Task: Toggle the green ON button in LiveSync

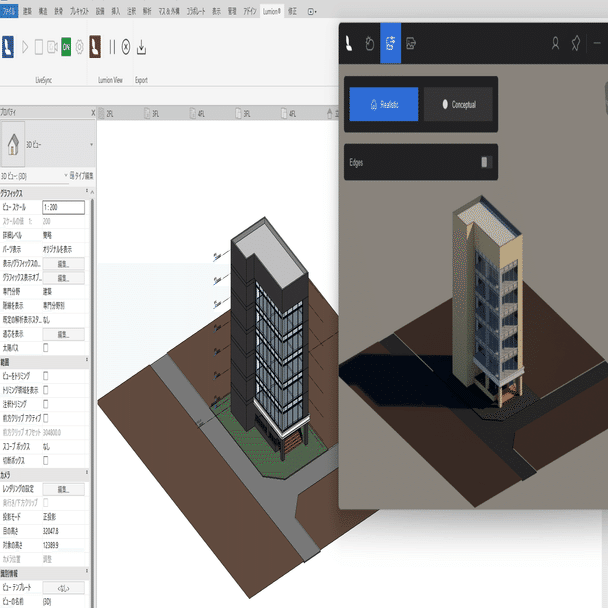Action: (66, 47)
